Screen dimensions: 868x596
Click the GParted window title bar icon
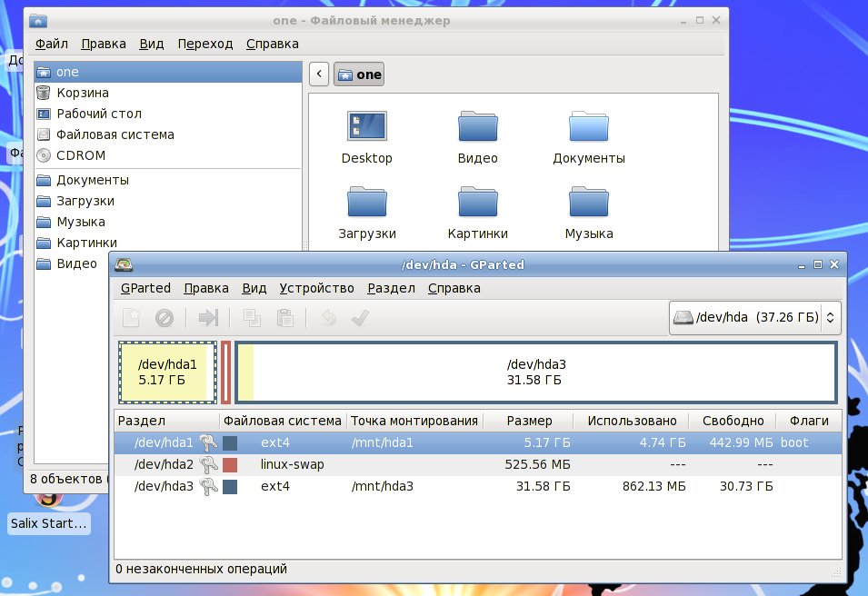124,264
